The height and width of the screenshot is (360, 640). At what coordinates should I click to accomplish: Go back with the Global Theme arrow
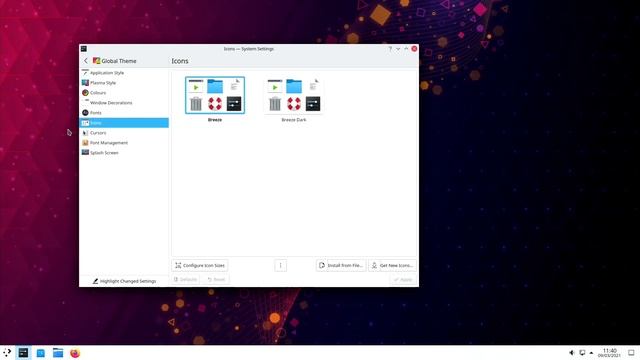pos(86,61)
